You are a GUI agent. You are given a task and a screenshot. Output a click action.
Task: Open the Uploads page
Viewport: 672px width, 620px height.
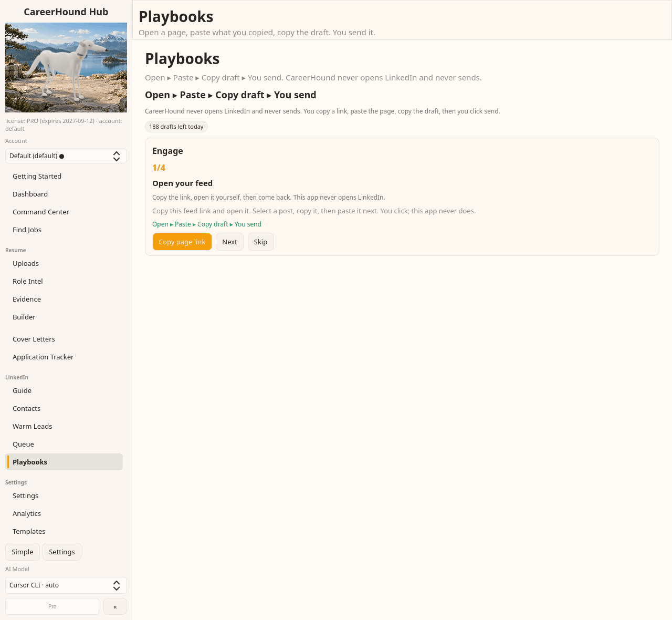(x=64, y=263)
